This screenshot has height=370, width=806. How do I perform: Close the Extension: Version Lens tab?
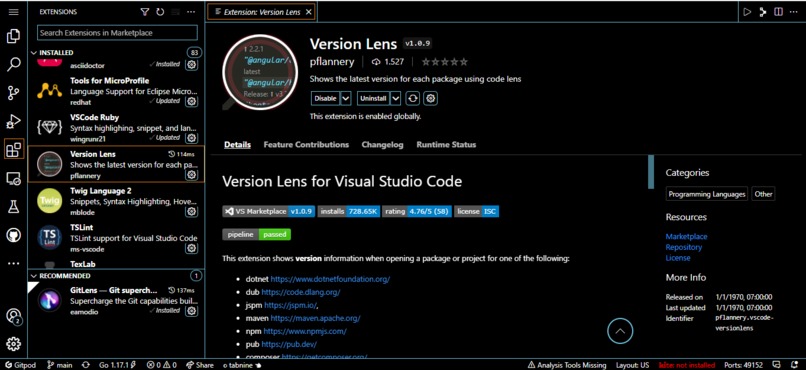308,12
